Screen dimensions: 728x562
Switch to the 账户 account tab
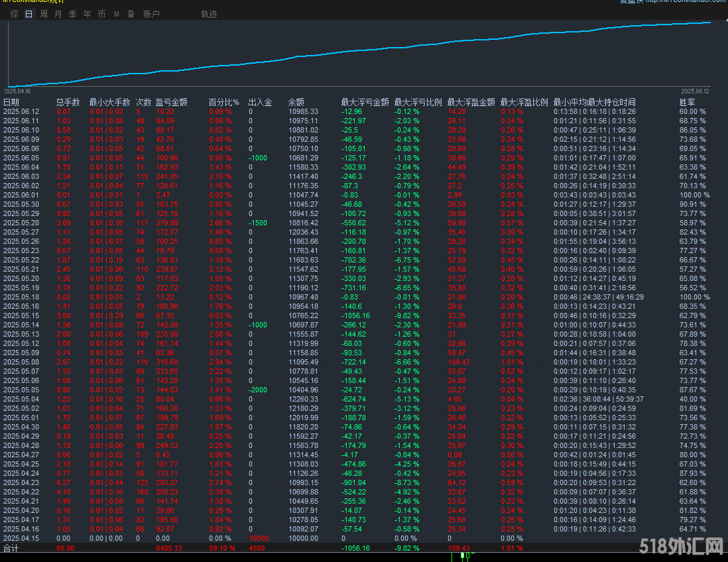pyautogui.click(x=151, y=14)
